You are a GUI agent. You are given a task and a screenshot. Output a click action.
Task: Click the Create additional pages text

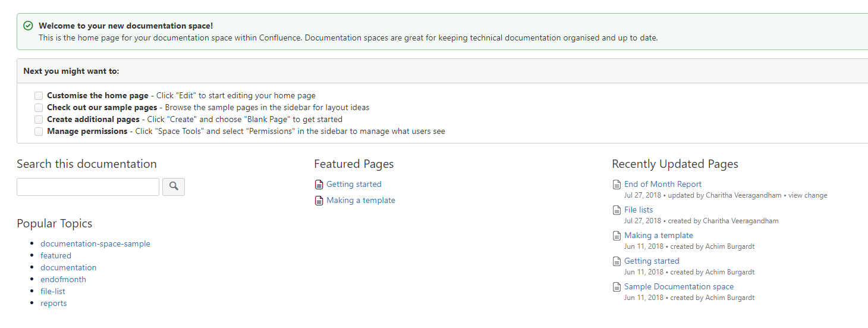(93, 120)
